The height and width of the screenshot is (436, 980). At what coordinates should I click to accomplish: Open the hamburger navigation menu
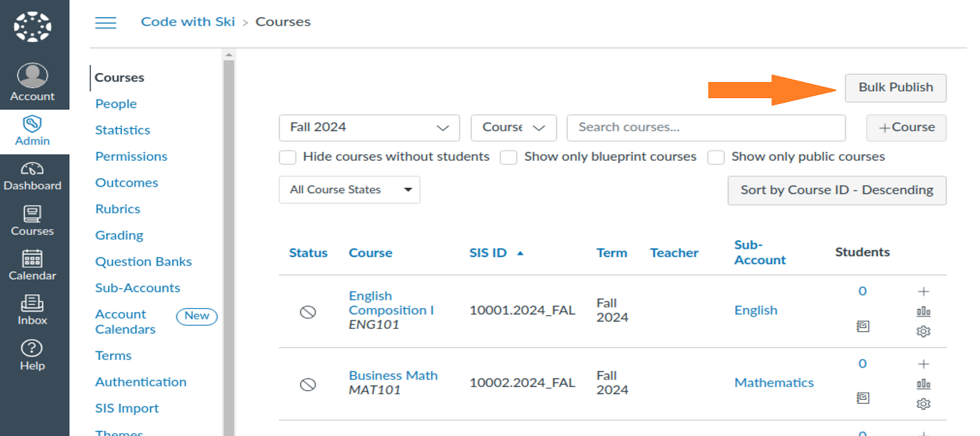tap(106, 22)
